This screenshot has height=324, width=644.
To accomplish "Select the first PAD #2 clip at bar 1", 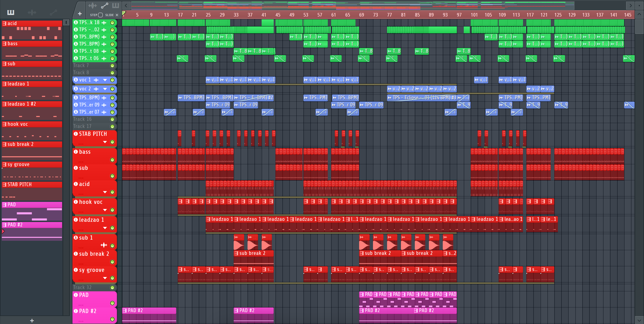I will 149,315.
